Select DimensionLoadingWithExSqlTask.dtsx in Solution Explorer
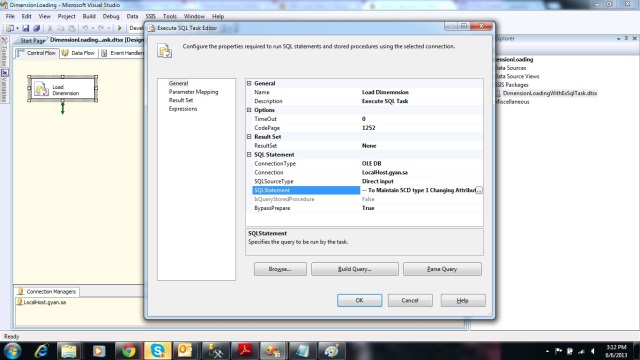 point(549,93)
